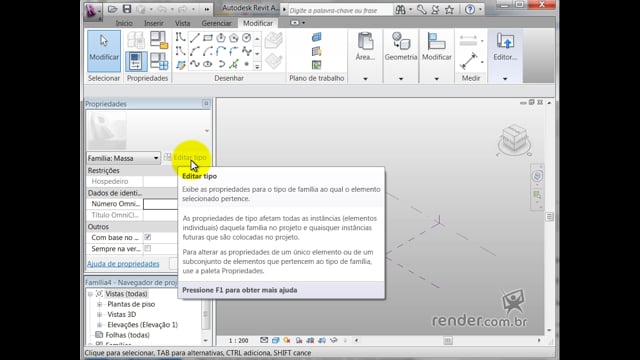
Task: Open the 'Família: Massa' combo box
Action: click(123, 158)
